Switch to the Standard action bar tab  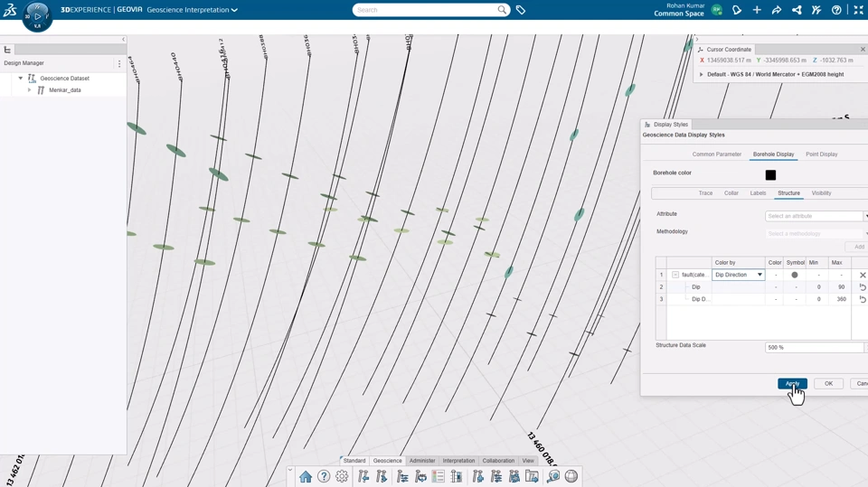tap(354, 461)
